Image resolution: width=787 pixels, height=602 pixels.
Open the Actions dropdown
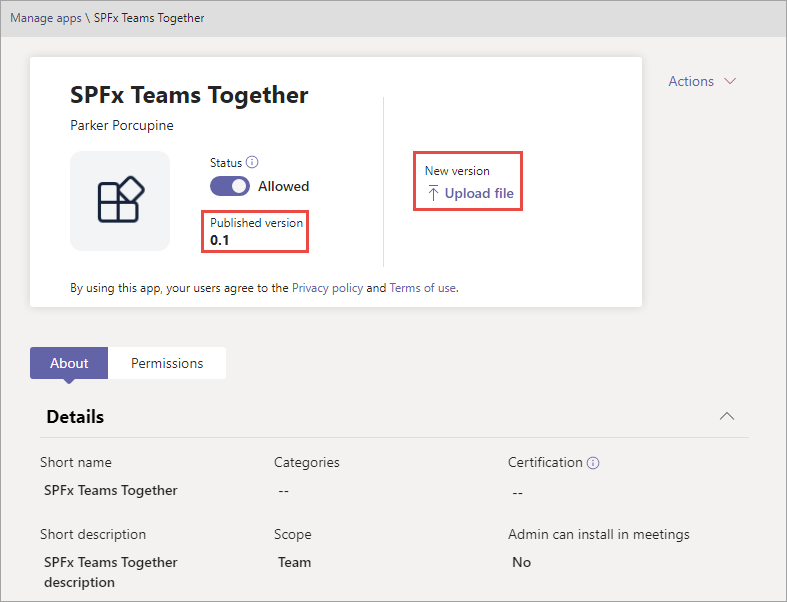click(x=702, y=81)
